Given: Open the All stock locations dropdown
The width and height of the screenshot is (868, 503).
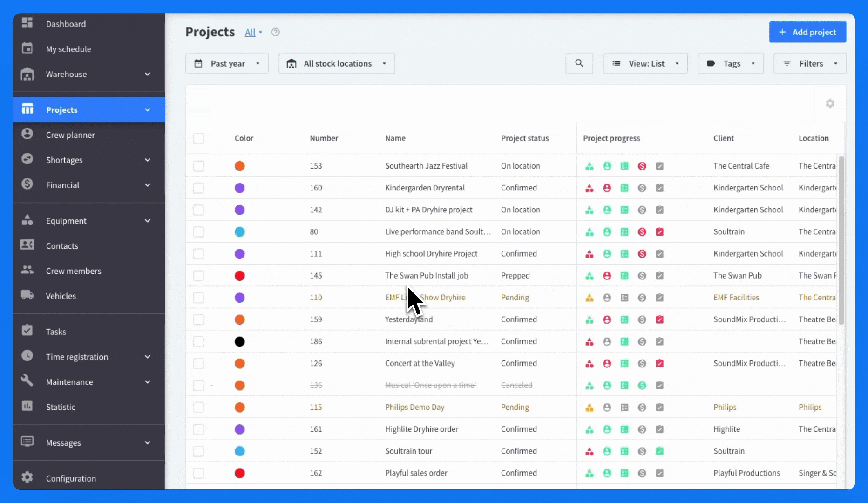Looking at the screenshot, I should click(x=337, y=63).
